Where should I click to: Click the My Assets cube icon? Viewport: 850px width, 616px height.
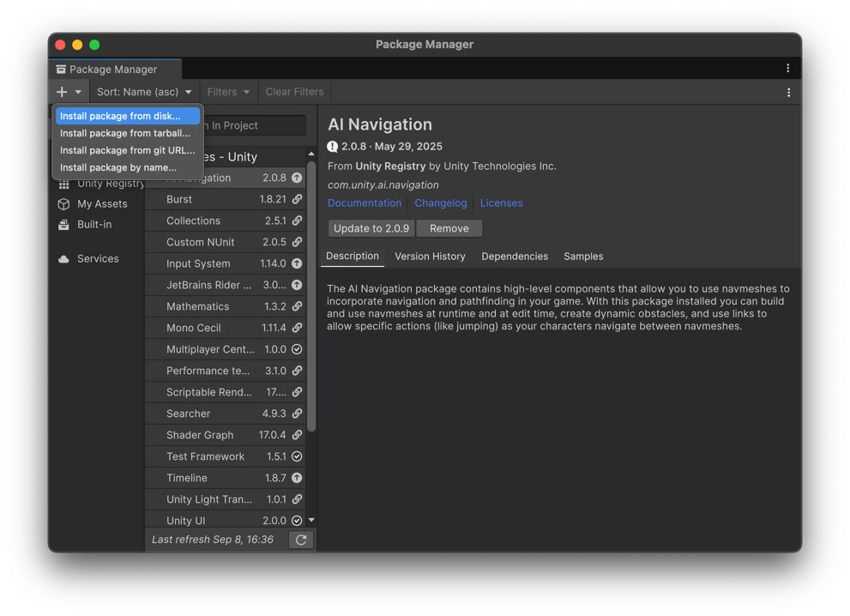63,204
